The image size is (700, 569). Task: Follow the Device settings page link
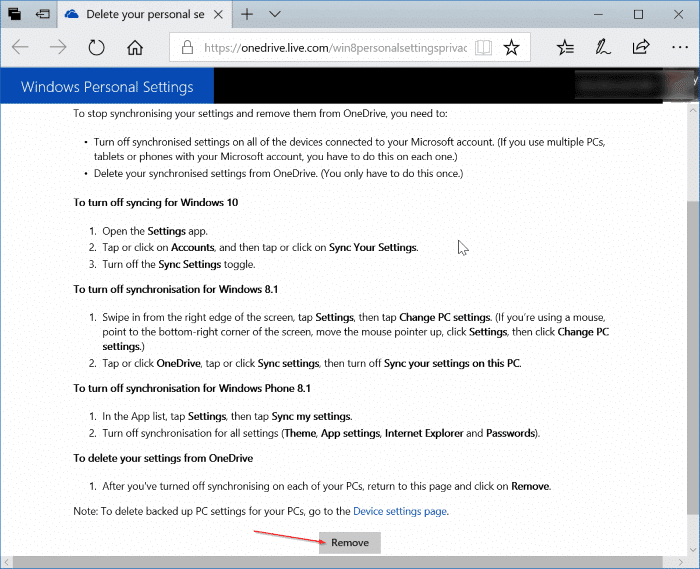click(x=400, y=511)
